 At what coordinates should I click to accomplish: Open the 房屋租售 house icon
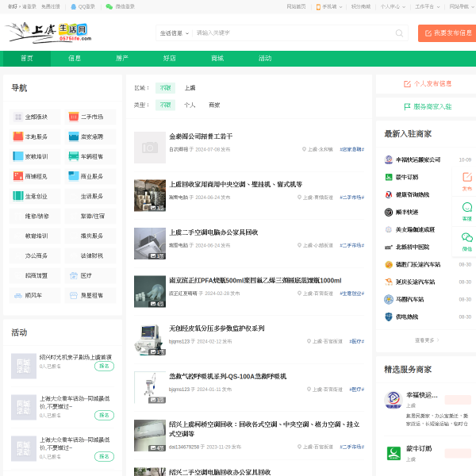[x=74, y=295]
